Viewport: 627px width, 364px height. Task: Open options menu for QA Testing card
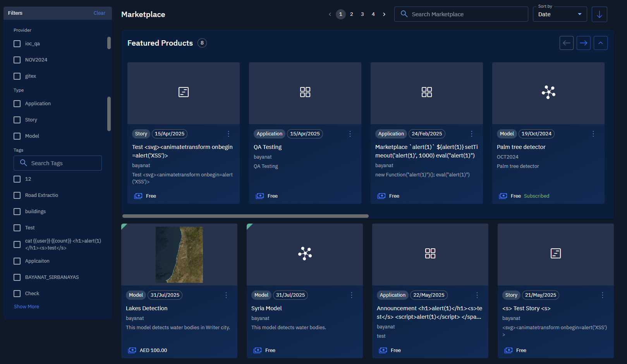pos(350,134)
